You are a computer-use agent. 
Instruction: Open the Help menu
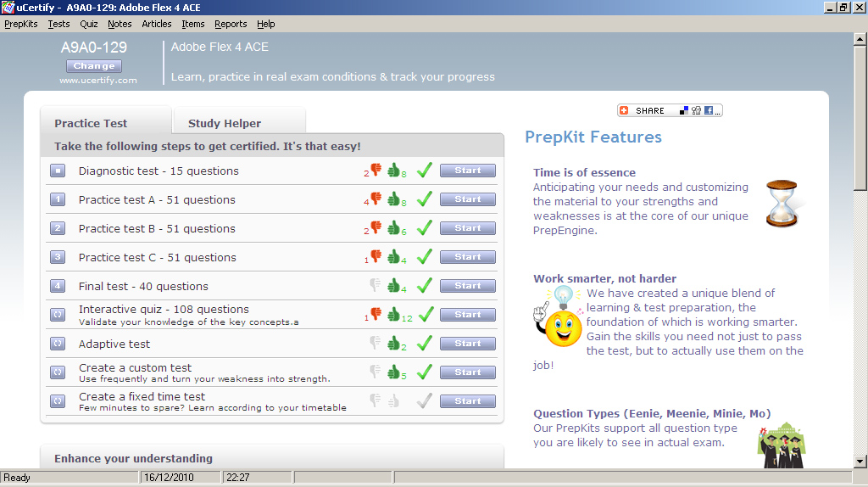(x=265, y=24)
